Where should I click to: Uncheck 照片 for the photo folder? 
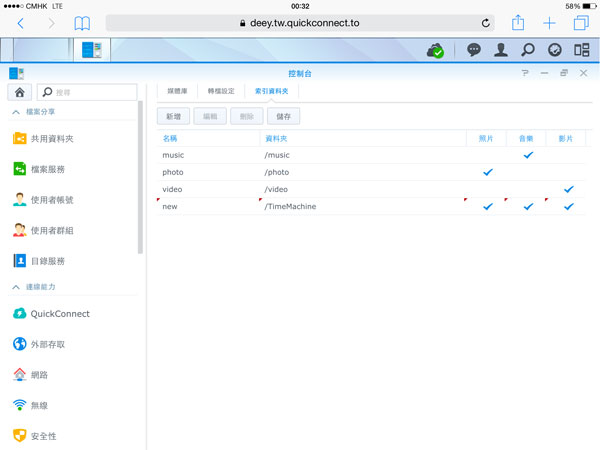click(488, 172)
